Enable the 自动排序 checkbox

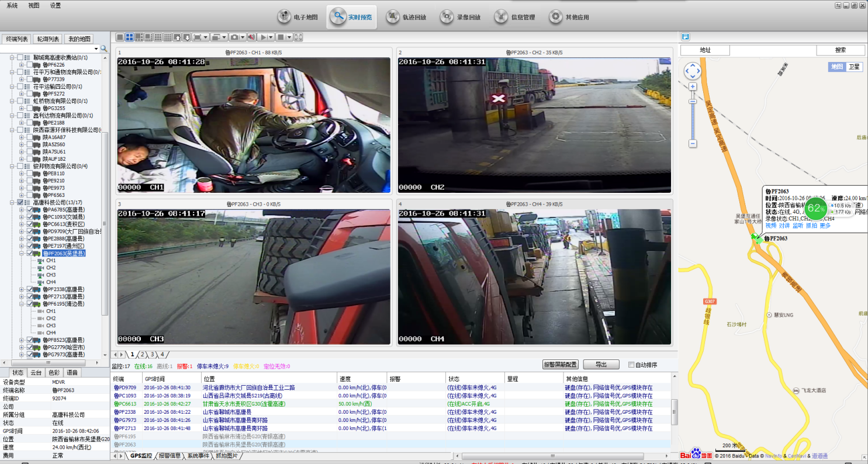631,365
